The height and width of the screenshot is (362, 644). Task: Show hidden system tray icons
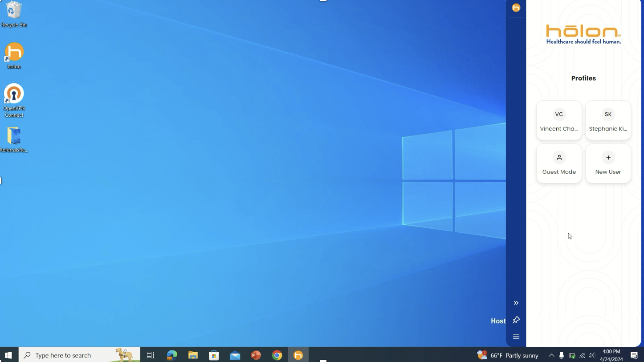551,355
